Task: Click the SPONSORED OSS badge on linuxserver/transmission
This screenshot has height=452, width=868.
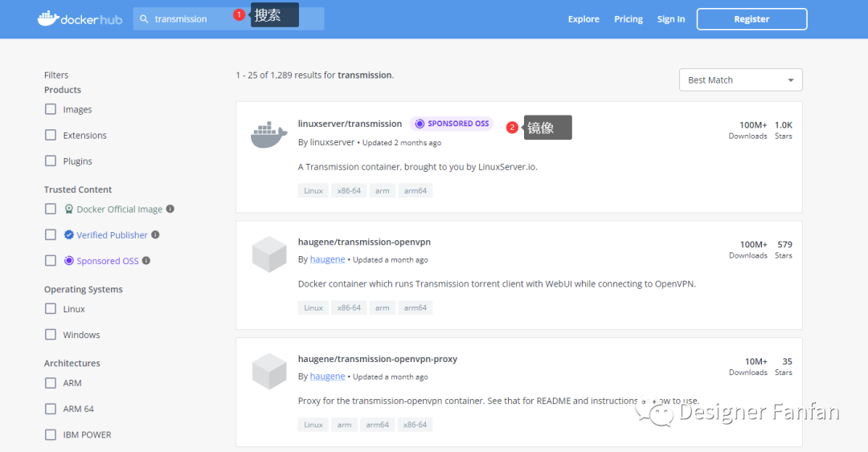Action: [452, 124]
